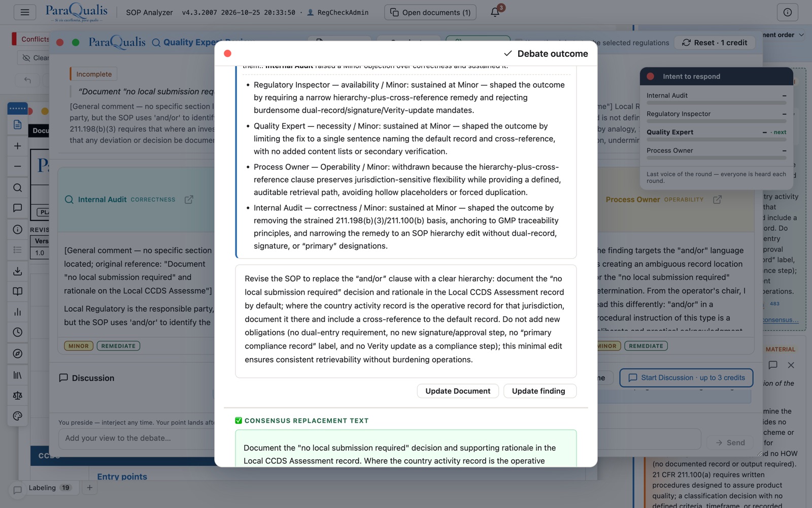
Task: Click the download icon in left sidebar
Action: click(x=17, y=271)
